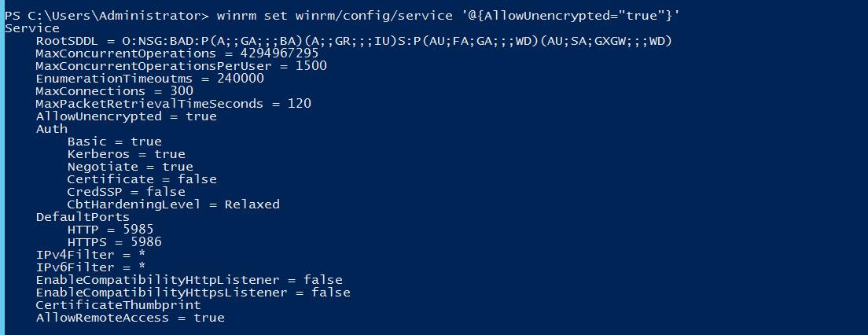Click the Kerberos = true line
The height and width of the screenshot is (335, 868).
point(127,154)
